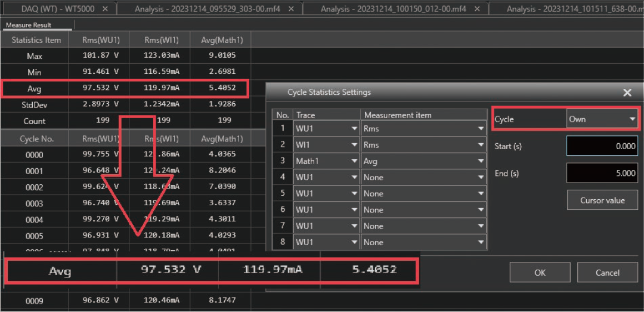Viewport: 644px width, 312px height.
Task: Click the Min value 116.59mA
Action: (x=162, y=72)
